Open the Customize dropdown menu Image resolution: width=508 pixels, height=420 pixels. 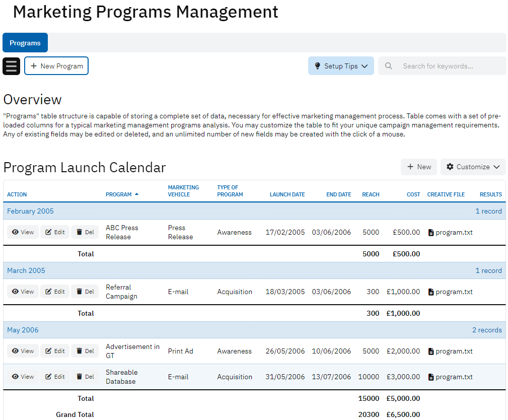[473, 167]
